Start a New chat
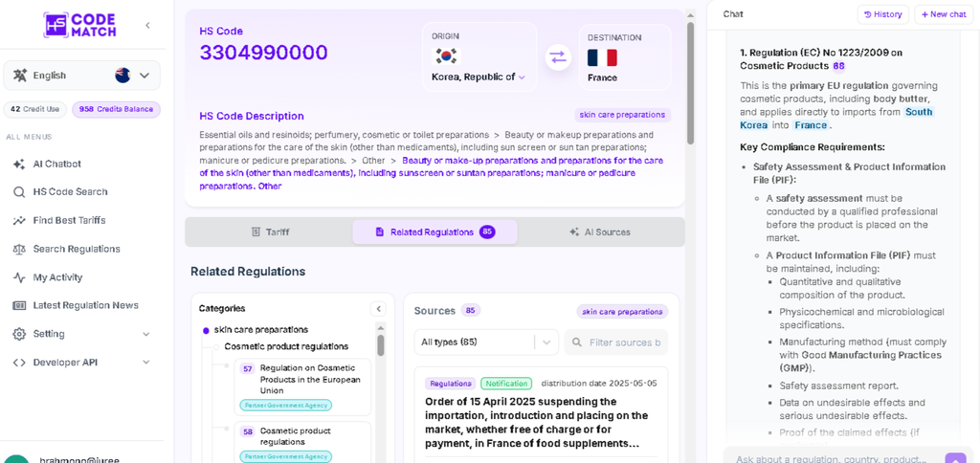 click(x=944, y=14)
